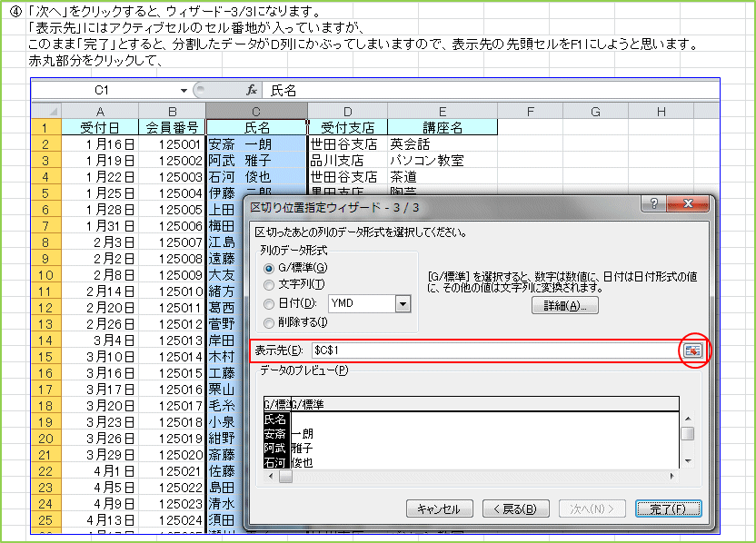
Task: Select row 25 header
Action: 46,520
